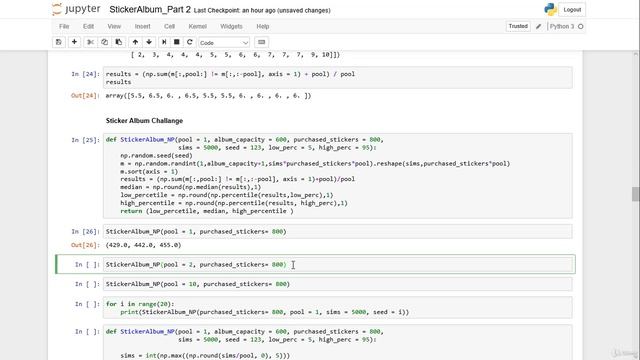Interrupt the kernel stop icon

(177, 42)
